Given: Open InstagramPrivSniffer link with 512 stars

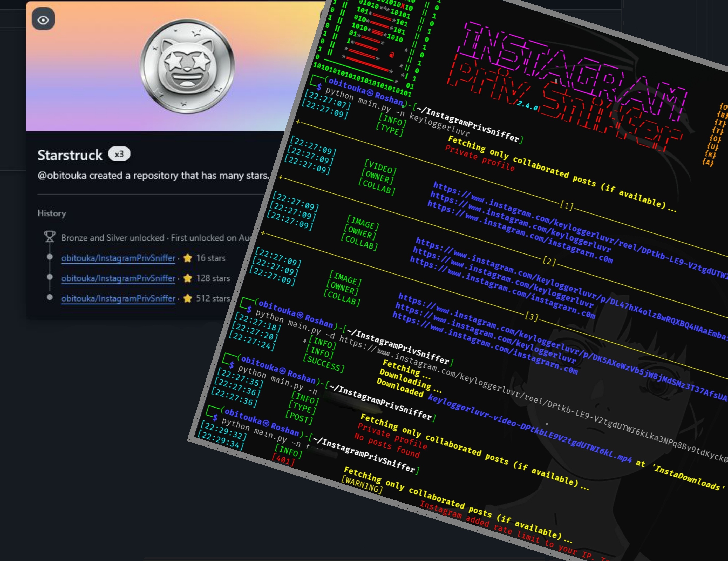Looking at the screenshot, I should pos(118,298).
